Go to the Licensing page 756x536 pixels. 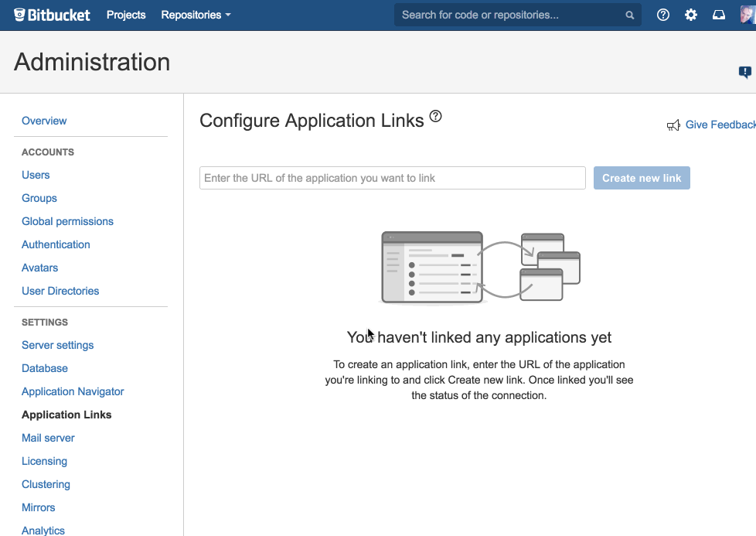(44, 461)
